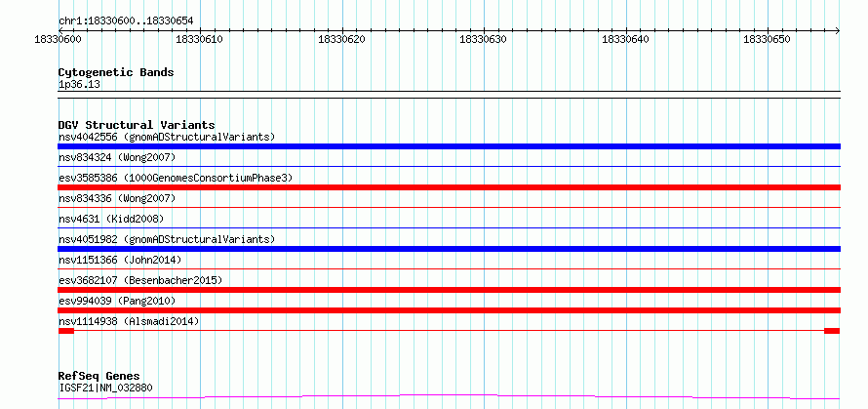Click the ruler's right end arrow

837,30
